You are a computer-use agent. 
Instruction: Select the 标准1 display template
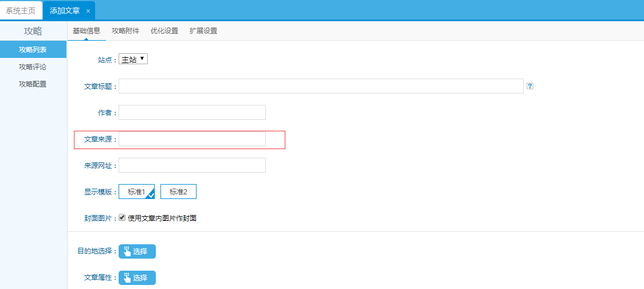click(136, 192)
